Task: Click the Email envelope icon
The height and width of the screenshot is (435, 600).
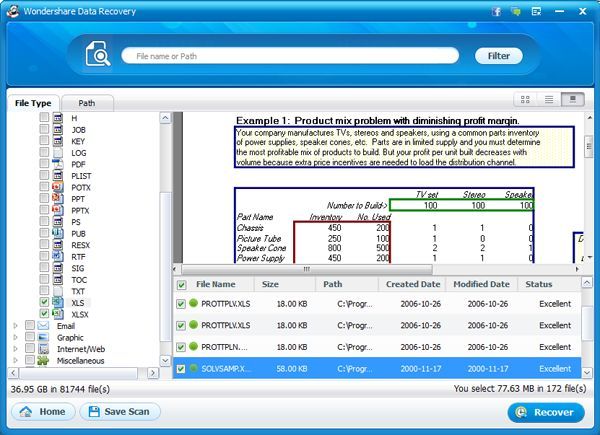Action: pos(43,326)
